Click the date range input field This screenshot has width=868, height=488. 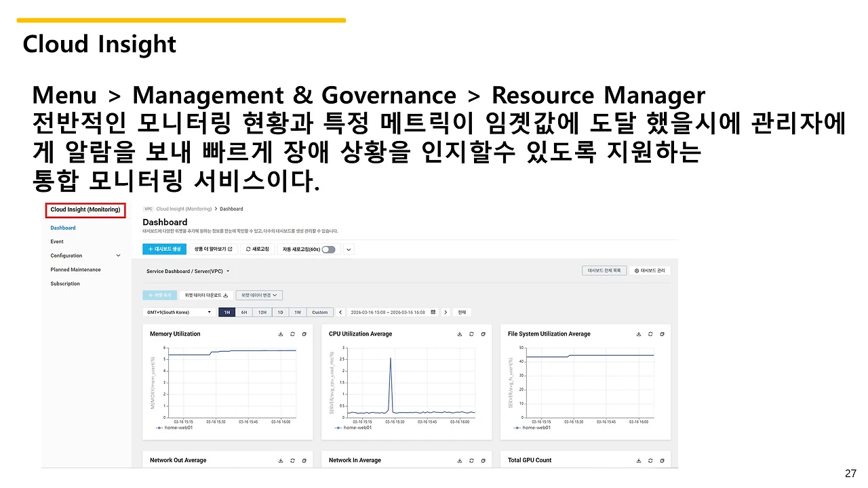(393, 312)
